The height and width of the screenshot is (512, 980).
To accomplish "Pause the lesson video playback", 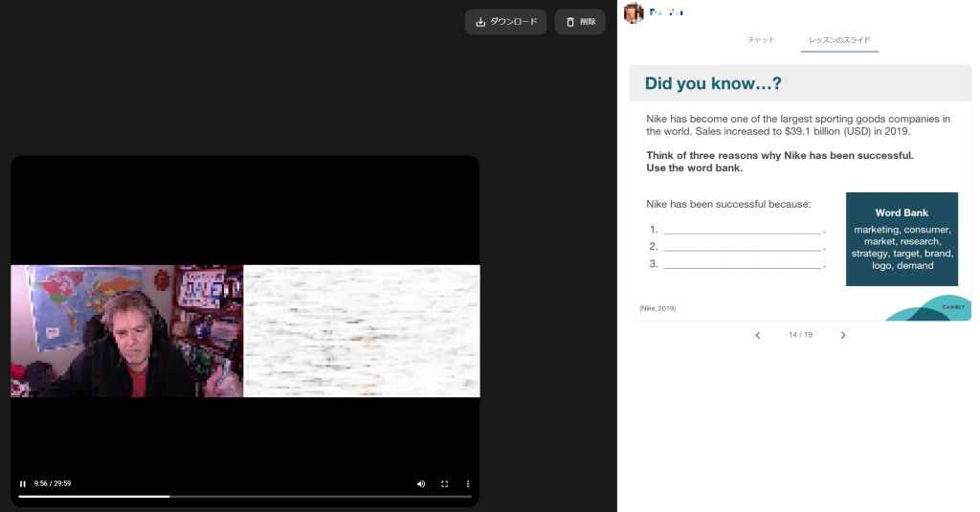I will pyautogui.click(x=23, y=483).
